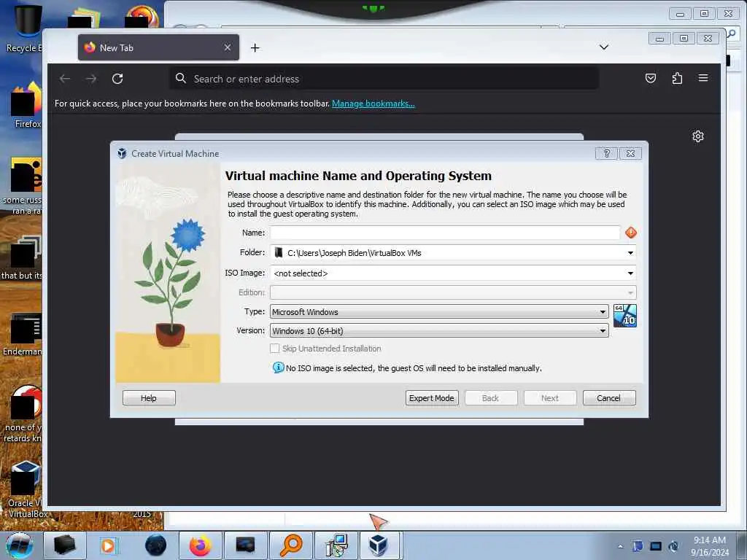Click the taskbar clock showing 9:14 AM

[710, 545]
